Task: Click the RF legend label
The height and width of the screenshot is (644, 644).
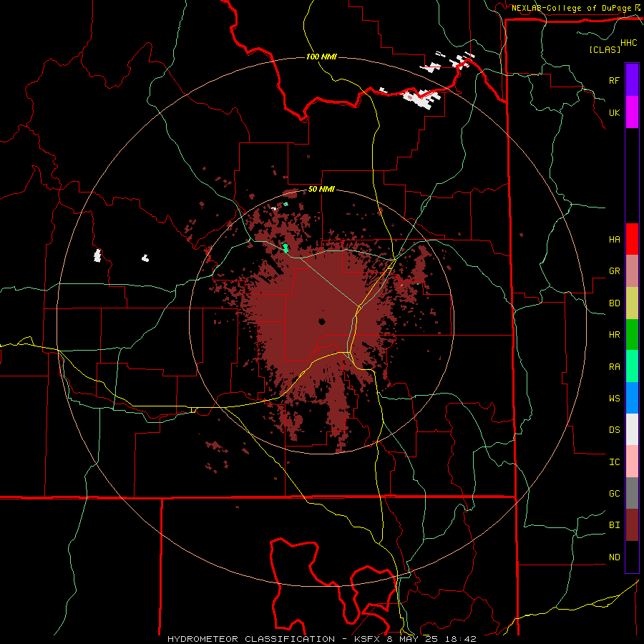Action: 614,80
